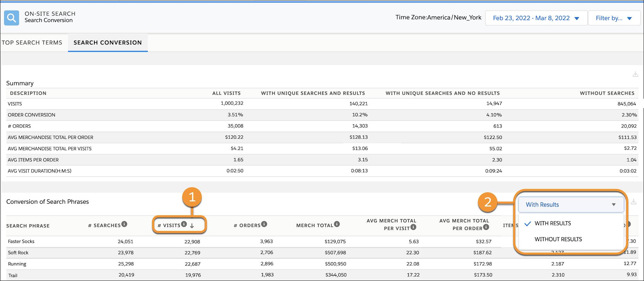This screenshot has width=644, height=281.
Task: Download the Conversion of Search Phrases table
Action: [633, 201]
